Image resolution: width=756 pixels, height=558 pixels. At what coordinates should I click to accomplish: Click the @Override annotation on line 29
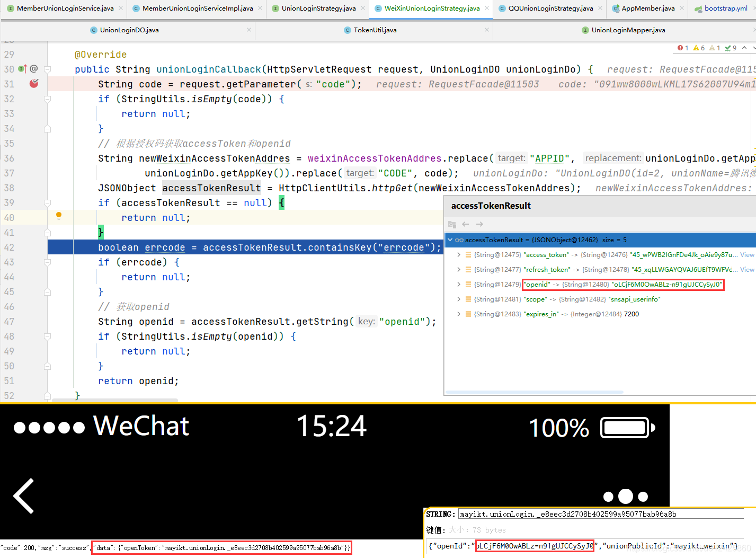pos(101,55)
